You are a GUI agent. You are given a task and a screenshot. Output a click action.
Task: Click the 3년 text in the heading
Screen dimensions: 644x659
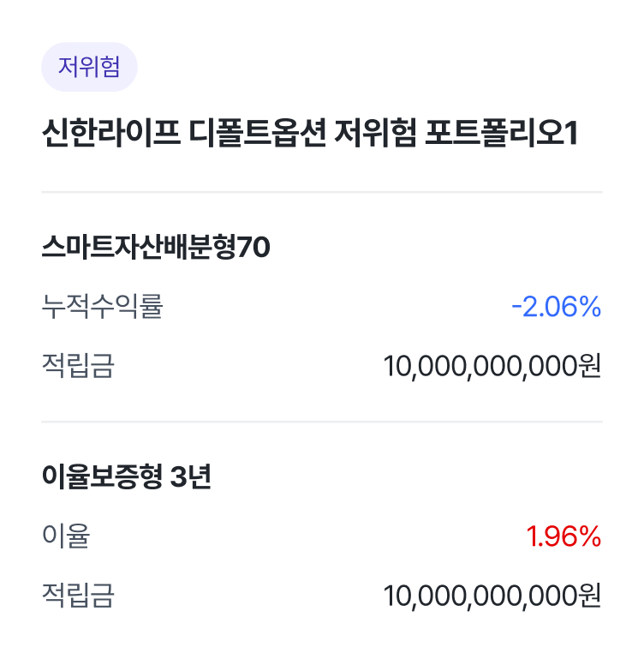tap(191, 476)
